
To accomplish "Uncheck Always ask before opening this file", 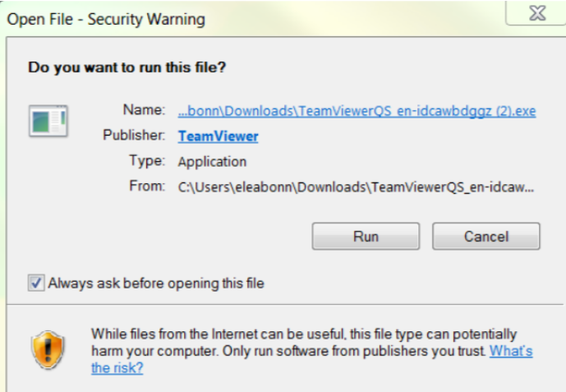I will click(36, 283).
